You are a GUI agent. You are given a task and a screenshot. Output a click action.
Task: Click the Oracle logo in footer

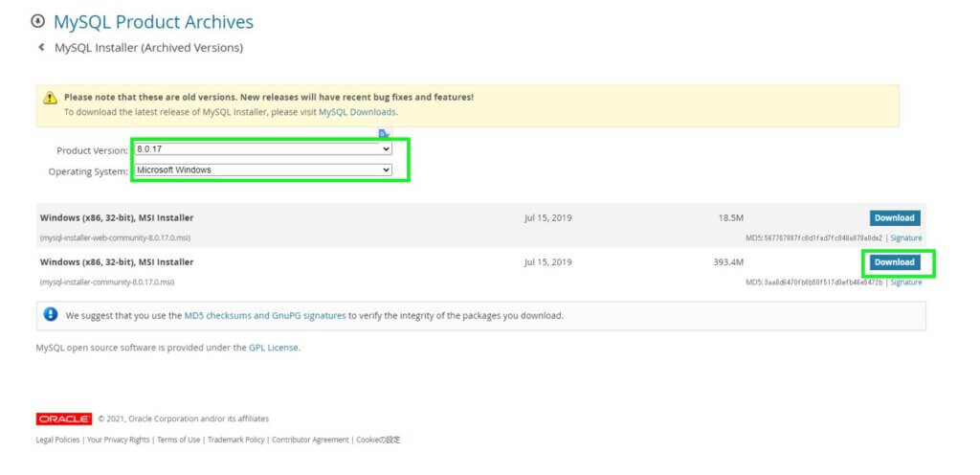[64, 418]
